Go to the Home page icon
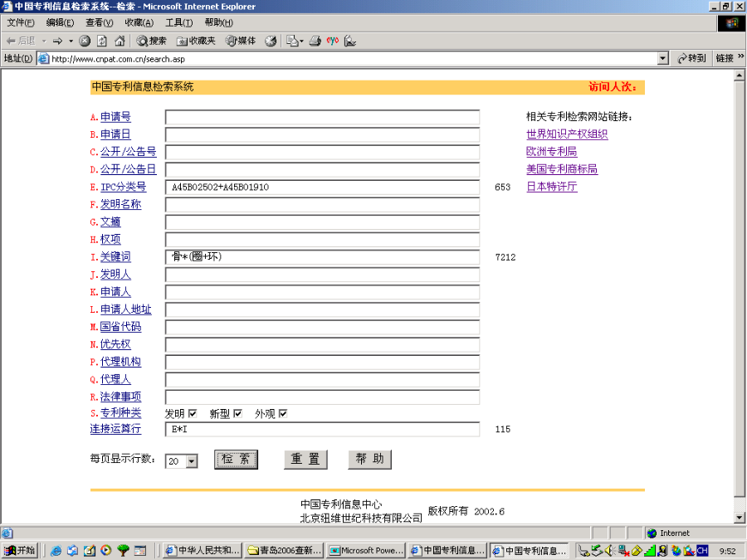 120,41
